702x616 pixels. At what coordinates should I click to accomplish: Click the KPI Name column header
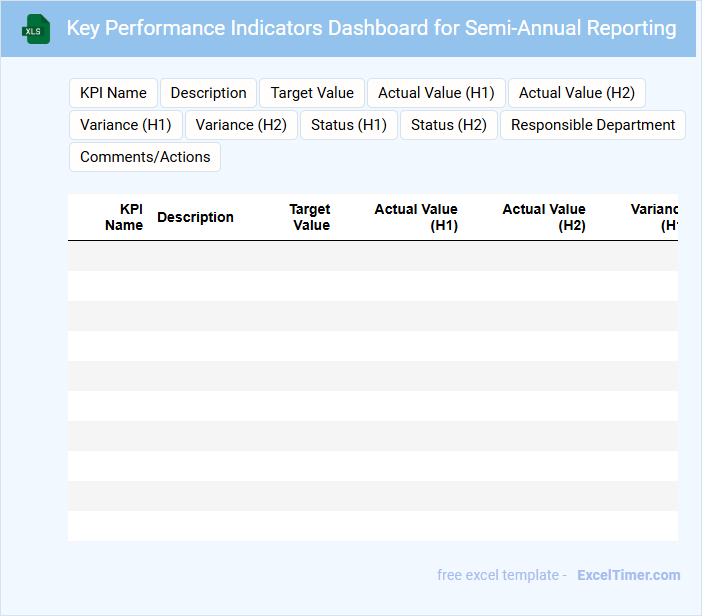[x=125, y=217]
